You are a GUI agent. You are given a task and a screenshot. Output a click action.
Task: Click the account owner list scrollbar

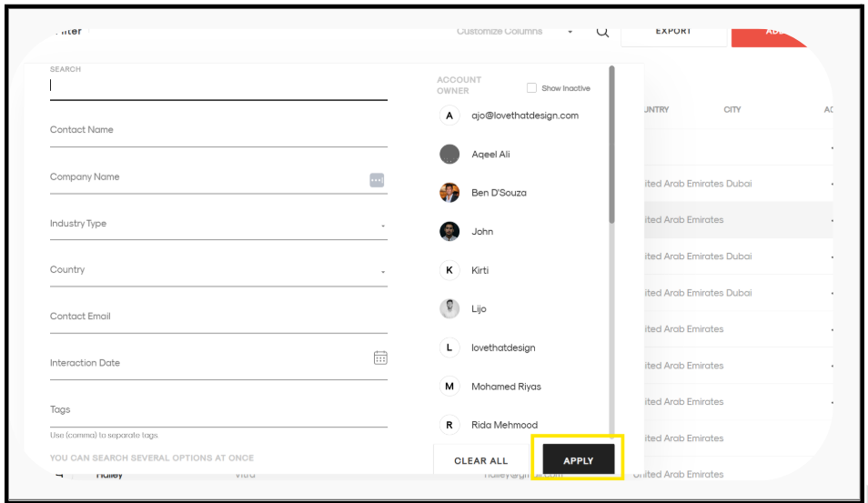point(611,146)
